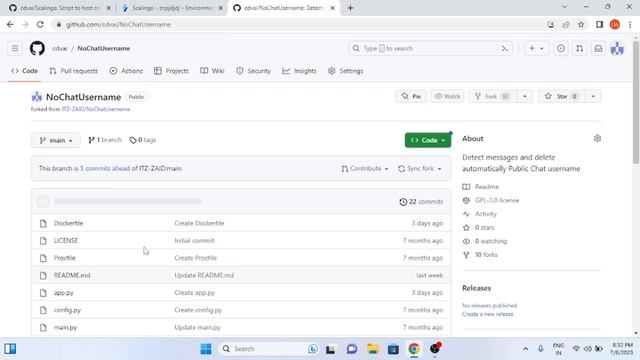Switch to the Wiki tab
This screenshot has width=640, height=360.
(212, 71)
